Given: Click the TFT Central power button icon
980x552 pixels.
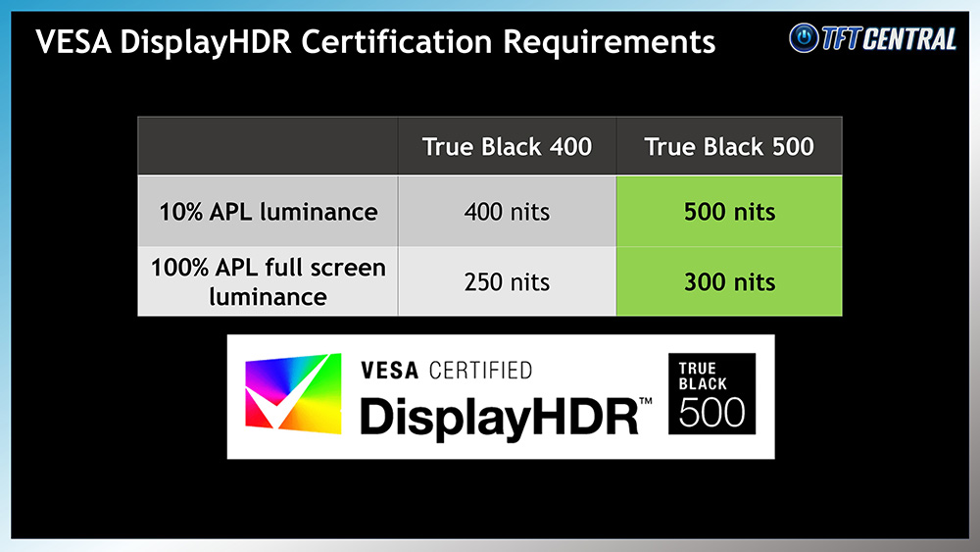Looking at the screenshot, I should (806, 38).
